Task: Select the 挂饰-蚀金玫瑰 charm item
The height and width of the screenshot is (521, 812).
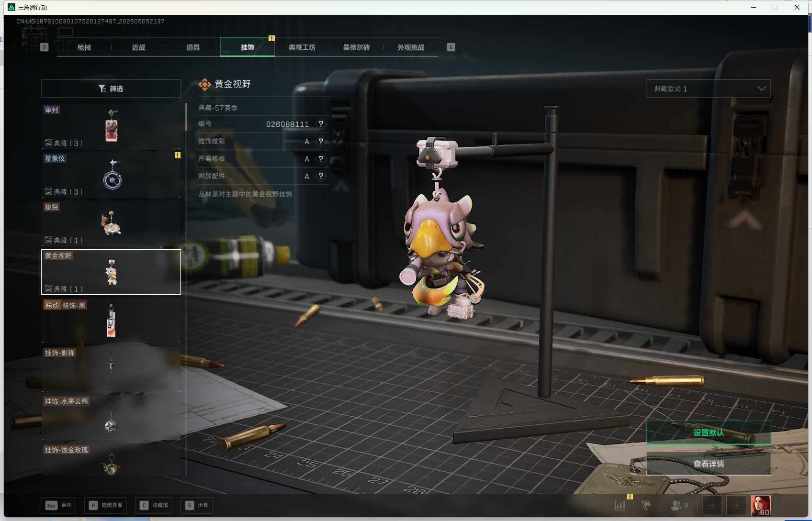Action: 111,460
